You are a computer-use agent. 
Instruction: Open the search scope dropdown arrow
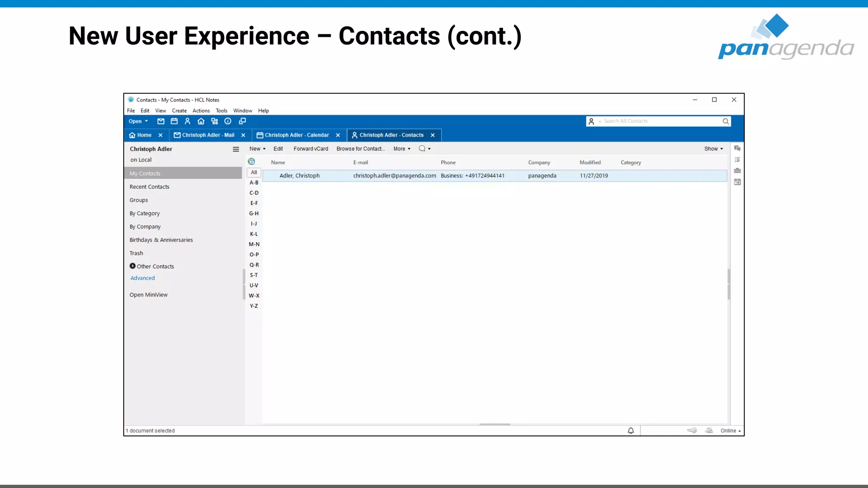(600, 122)
